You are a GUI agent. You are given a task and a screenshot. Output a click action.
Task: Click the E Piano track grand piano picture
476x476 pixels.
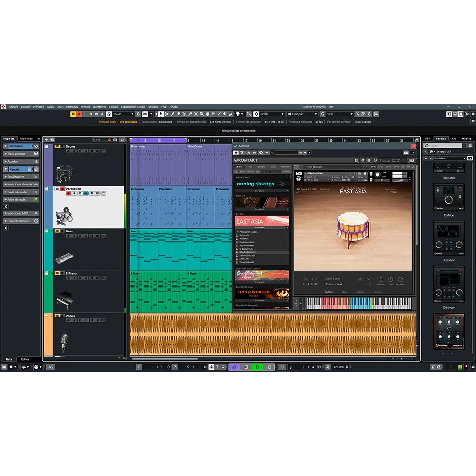(x=64, y=300)
